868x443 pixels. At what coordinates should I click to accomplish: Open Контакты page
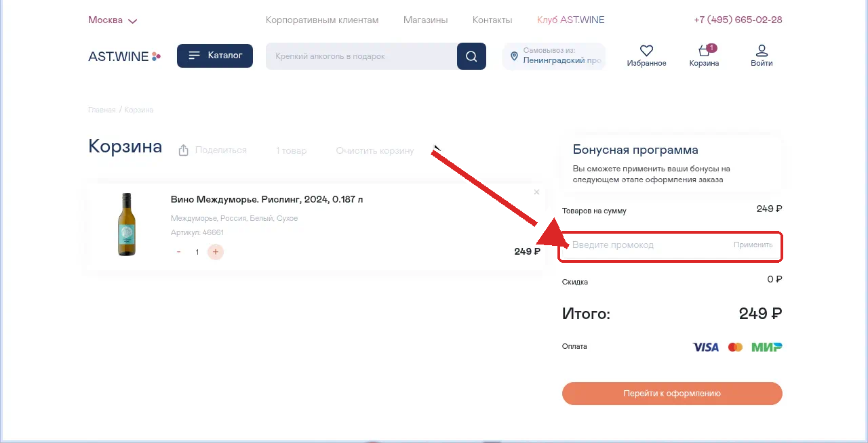pyautogui.click(x=492, y=20)
